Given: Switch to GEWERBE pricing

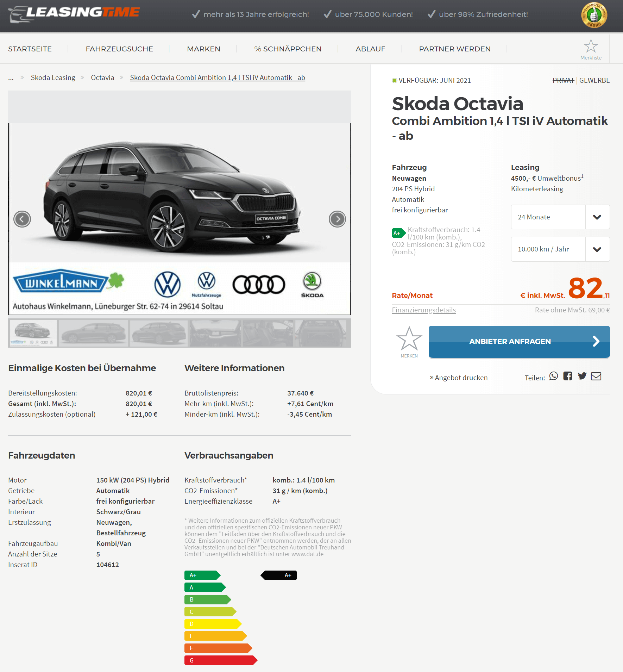Looking at the screenshot, I should click(594, 80).
